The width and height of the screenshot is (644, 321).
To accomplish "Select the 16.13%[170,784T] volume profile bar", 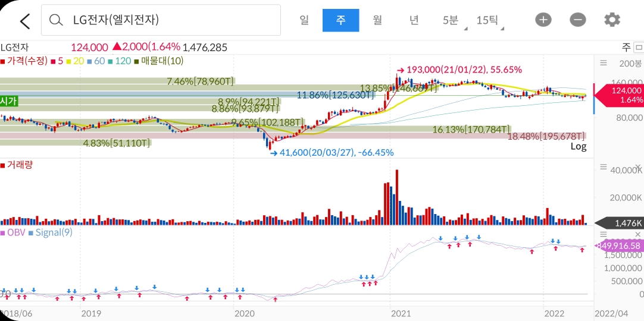I will click(255, 129).
